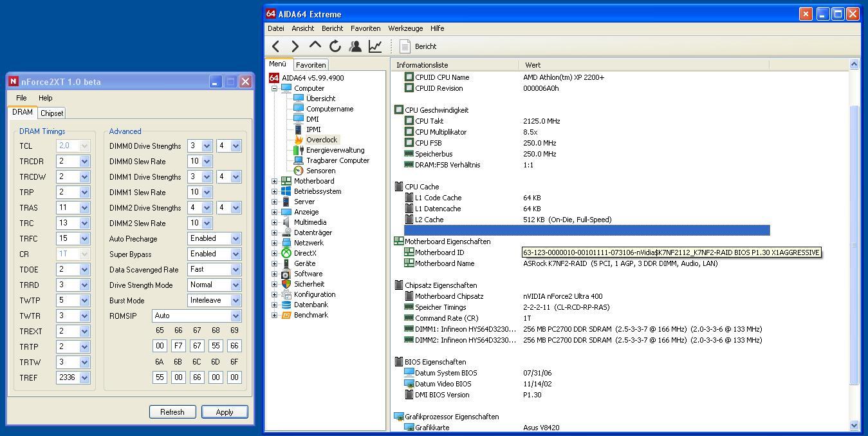868x436 pixels.
Task: Refresh the AIDA64 page with the reload icon
Action: [335, 46]
